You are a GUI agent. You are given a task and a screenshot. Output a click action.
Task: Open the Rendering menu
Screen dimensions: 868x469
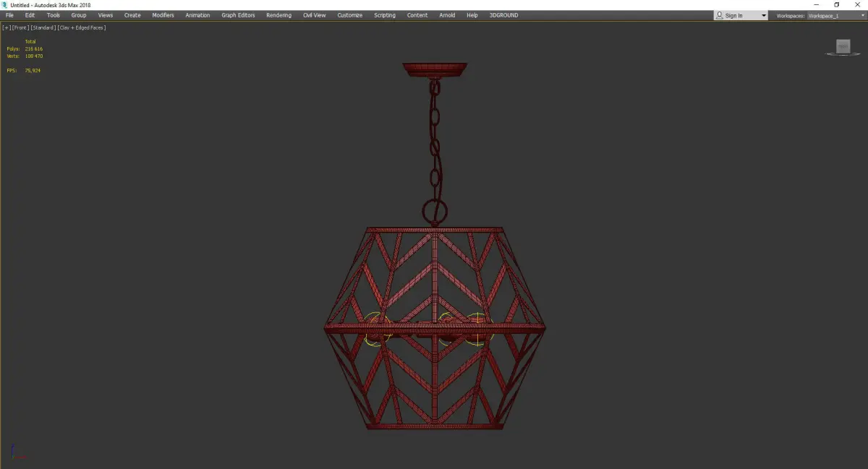point(278,15)
